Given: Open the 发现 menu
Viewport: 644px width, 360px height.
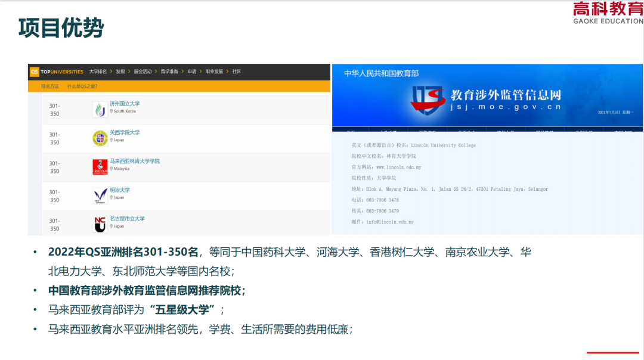Looking at the screenshot, I should point(120,72).
